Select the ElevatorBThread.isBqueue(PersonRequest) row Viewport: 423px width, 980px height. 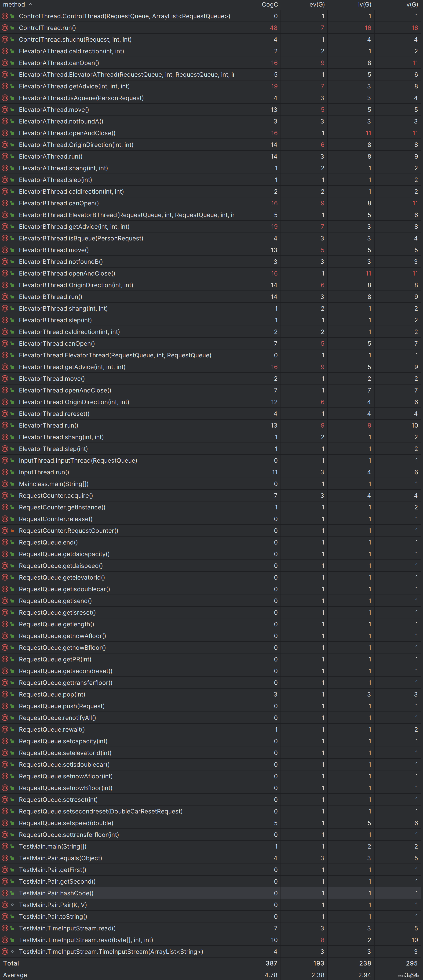211,238
